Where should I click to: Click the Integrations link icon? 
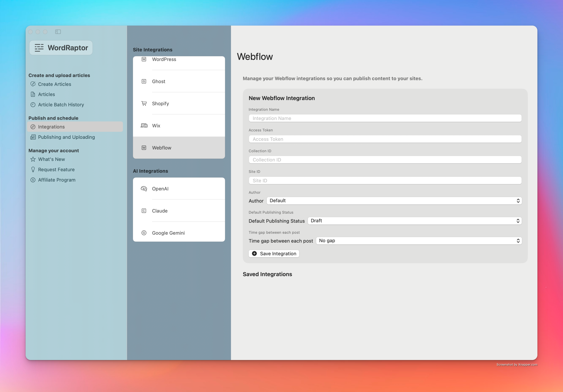click(x=33, y=127)
